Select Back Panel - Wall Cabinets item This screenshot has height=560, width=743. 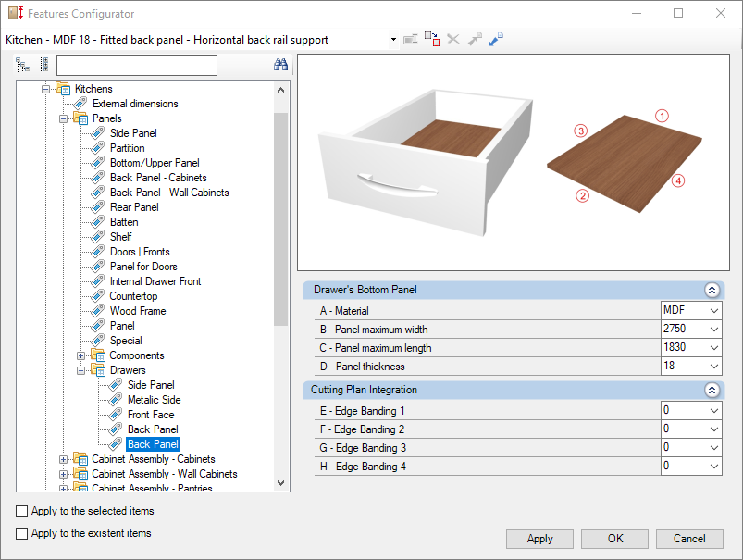tap(169, 193)
